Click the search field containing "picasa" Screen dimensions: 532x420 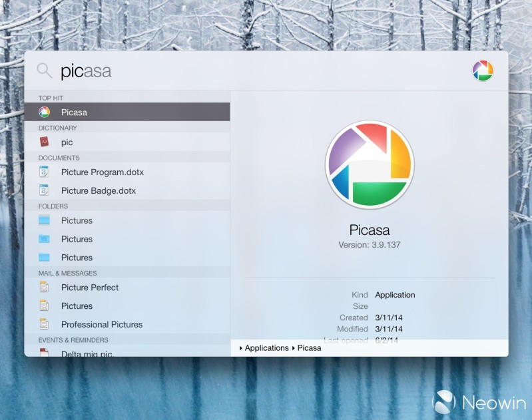pyautogui.click(x=200, y=71)
